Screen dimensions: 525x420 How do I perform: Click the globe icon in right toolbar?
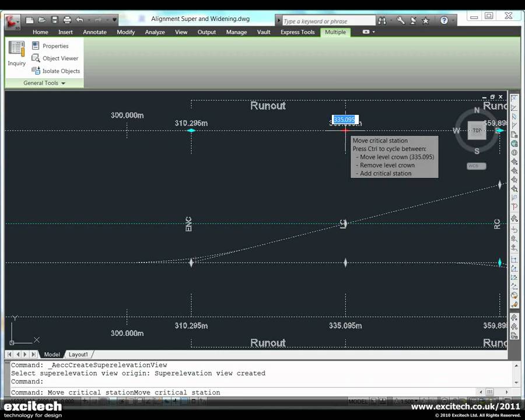[514, 143]
